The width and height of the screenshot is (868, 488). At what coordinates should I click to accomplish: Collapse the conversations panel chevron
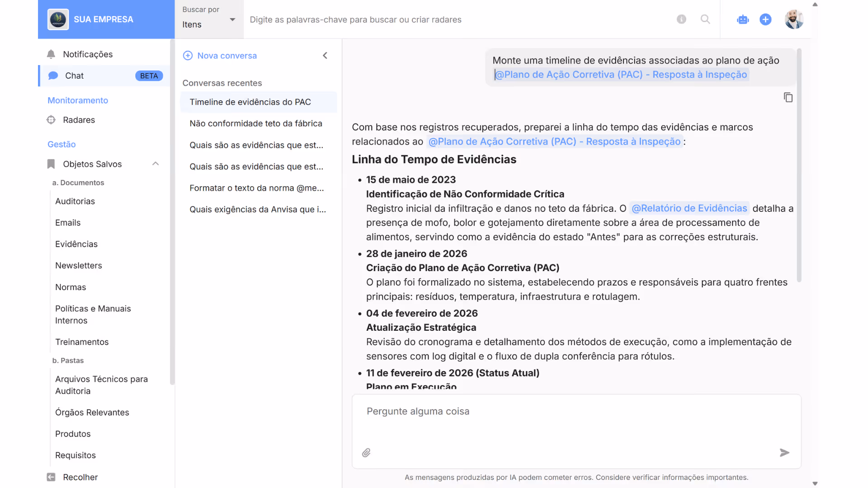click(x=325, y=56)
